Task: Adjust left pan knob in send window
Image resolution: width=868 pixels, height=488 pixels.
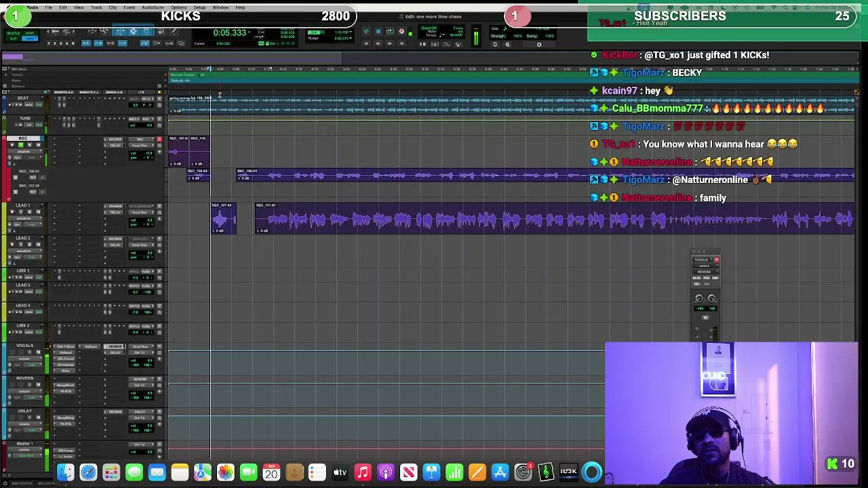Action: click(x=699, y=298)
